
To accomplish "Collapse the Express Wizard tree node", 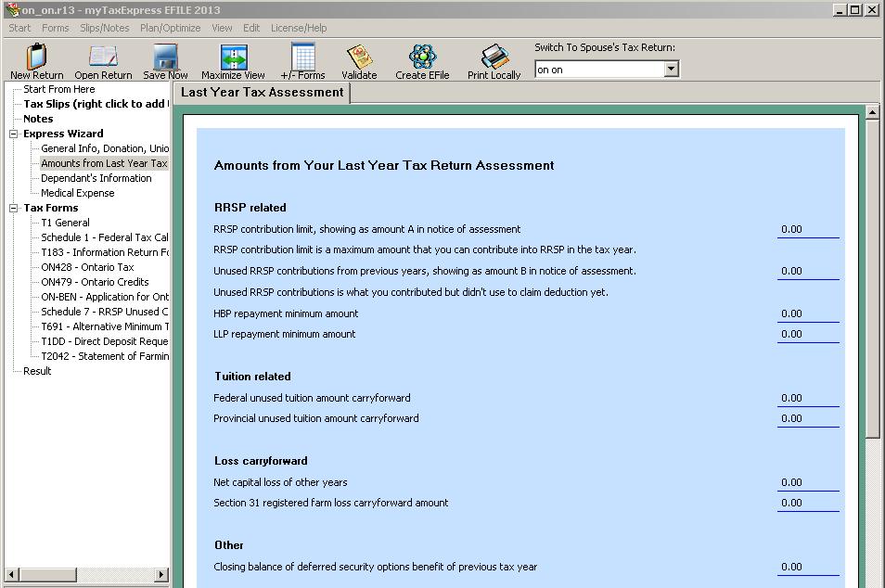I will (14, 134).
